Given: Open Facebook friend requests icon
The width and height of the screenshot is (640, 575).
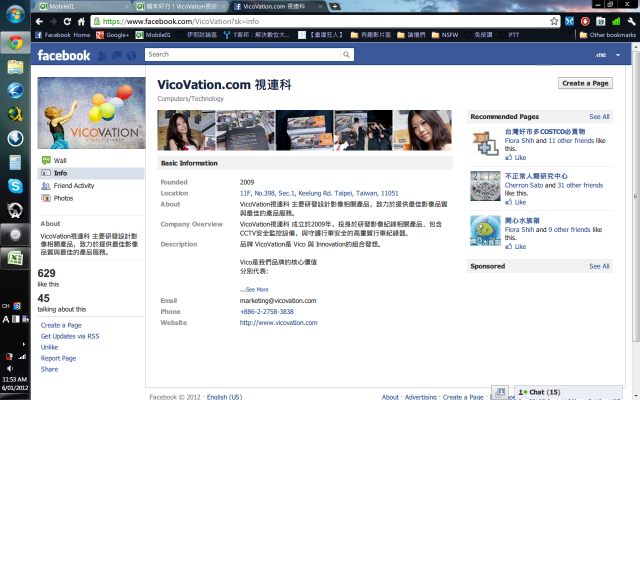Looking at the screenshot, I should [x=102, y=56].
